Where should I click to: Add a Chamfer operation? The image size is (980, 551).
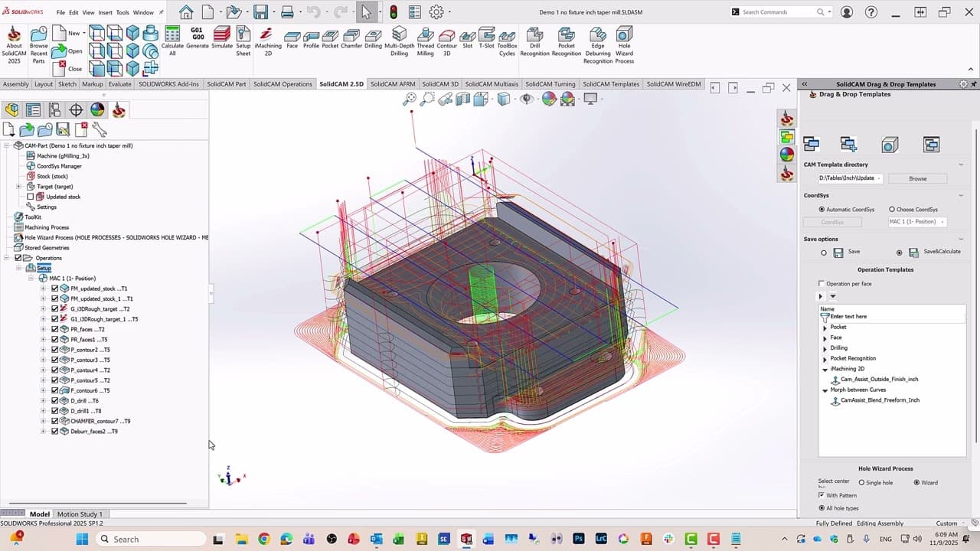tap(351, 38)
